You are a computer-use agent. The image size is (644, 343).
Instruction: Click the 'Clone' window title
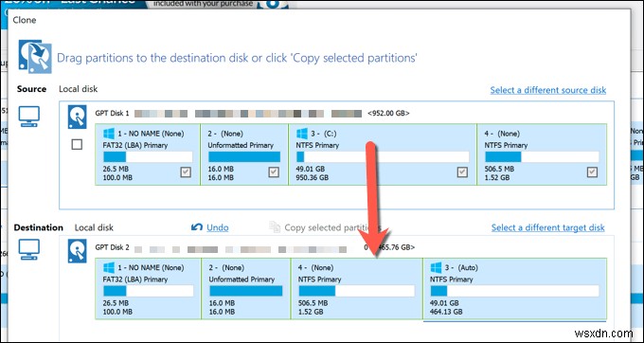(x=25, y=20)
